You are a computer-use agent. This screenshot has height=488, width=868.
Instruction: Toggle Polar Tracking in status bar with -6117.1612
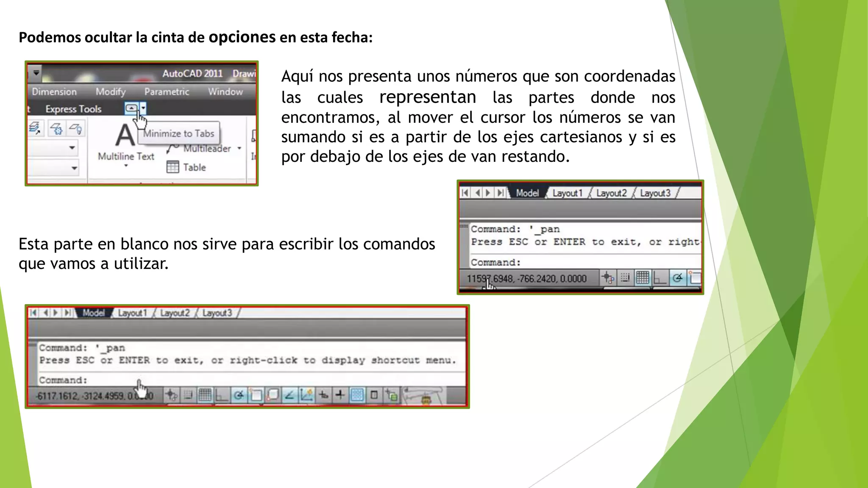point(239,395)
